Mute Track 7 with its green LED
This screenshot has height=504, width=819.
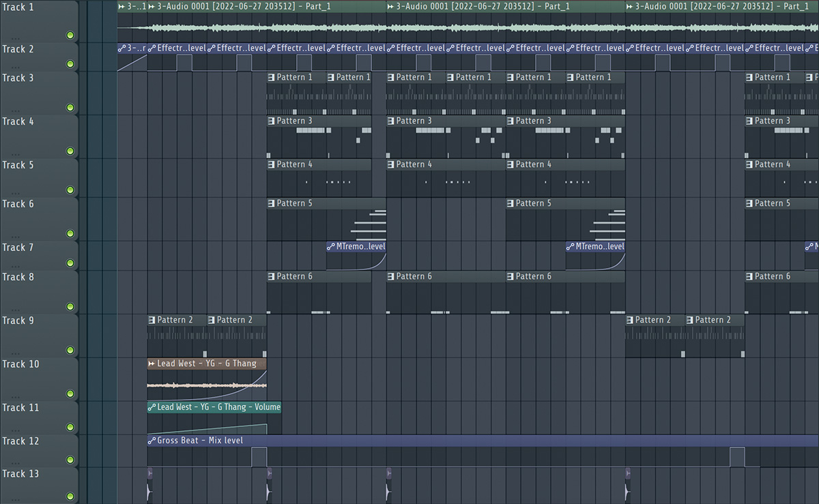[70, 263]
